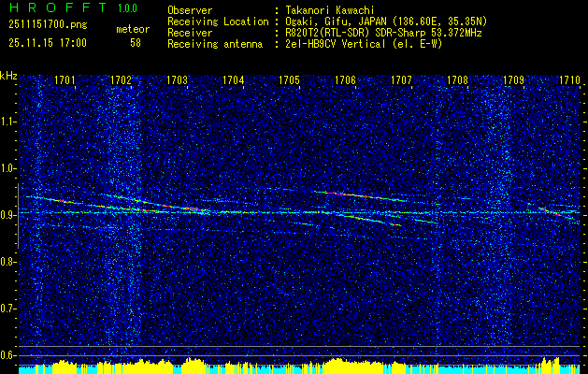Click the Receiving antenna label
This screenshot has height=374, width=588.
tap(215, 44)
